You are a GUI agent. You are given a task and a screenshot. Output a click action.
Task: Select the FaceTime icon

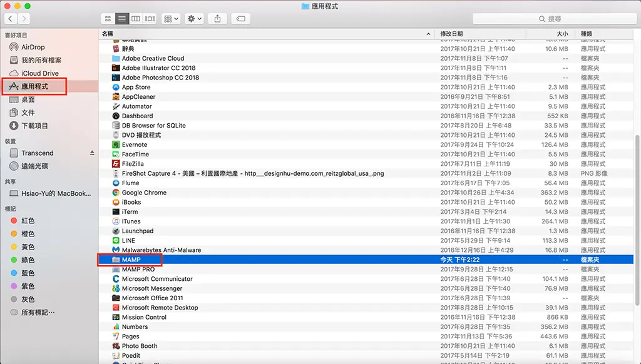click(116, 154)
